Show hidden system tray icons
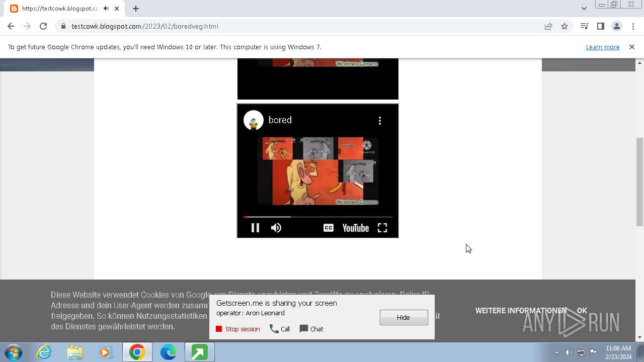The height and width of the screenshot is (362, 644). pyautogui.click(x=556, y=352)
